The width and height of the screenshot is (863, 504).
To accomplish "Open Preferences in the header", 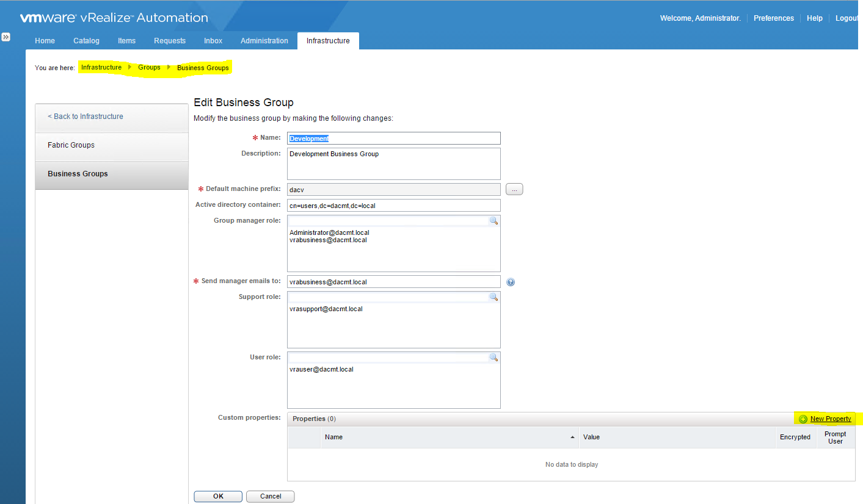I will point(774,18).
